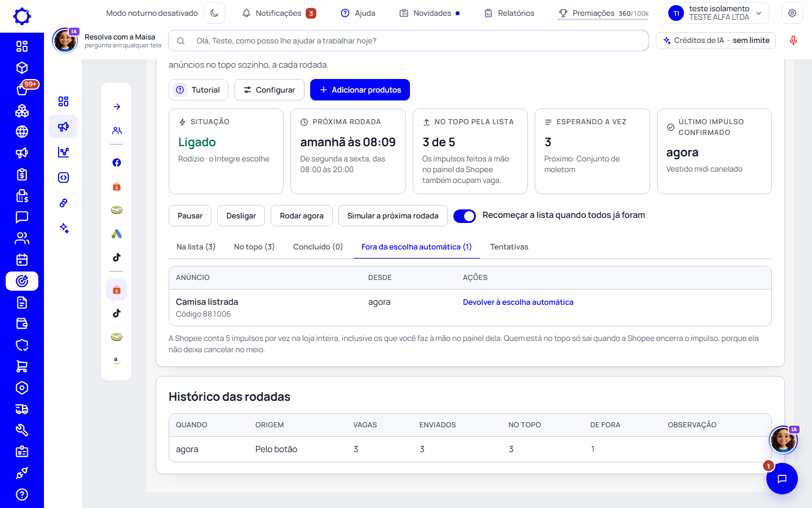The height and width of the screenshot is (508, 812).
Task: Open the Facebook channel icon
Action: [117, 163]
